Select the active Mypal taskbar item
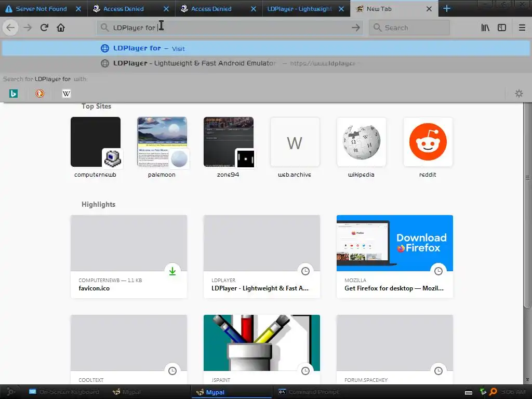 click(231, 392)
